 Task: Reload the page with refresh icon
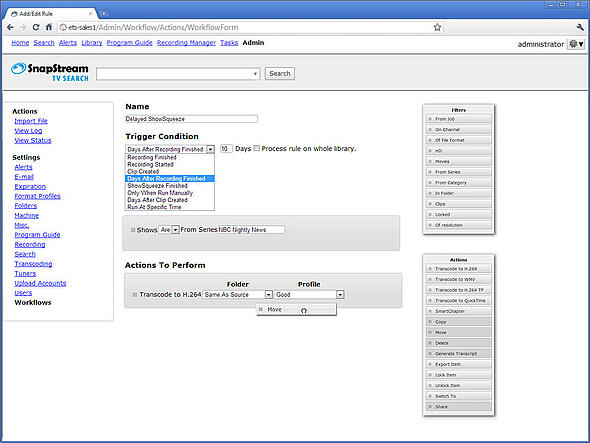pyautogui.click(x=36, y=27)
